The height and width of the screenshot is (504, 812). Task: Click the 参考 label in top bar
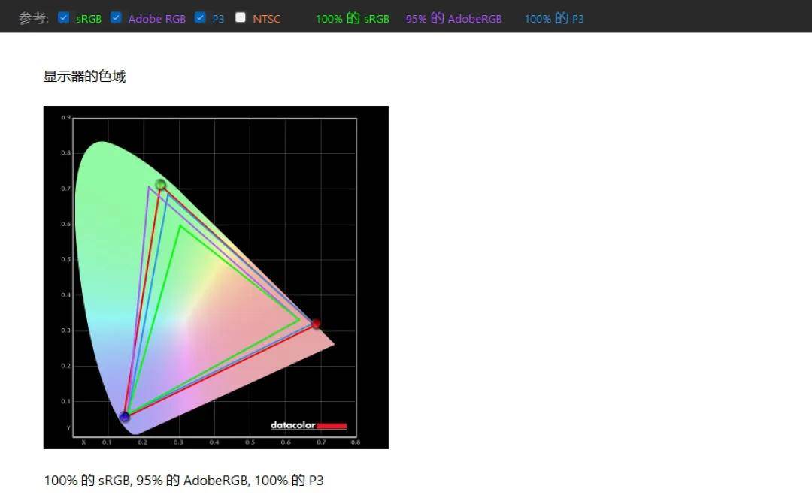[33, 18]
